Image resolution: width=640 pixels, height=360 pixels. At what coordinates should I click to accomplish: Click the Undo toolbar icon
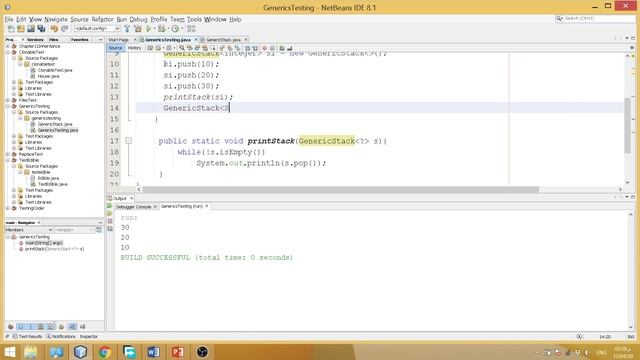[x=54, y=29]
